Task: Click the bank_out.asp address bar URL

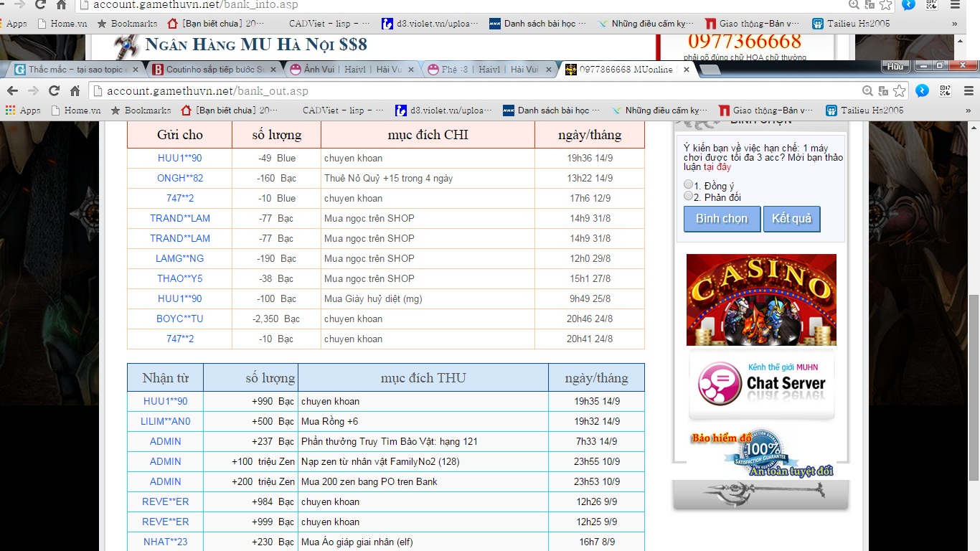Action: 207,91
